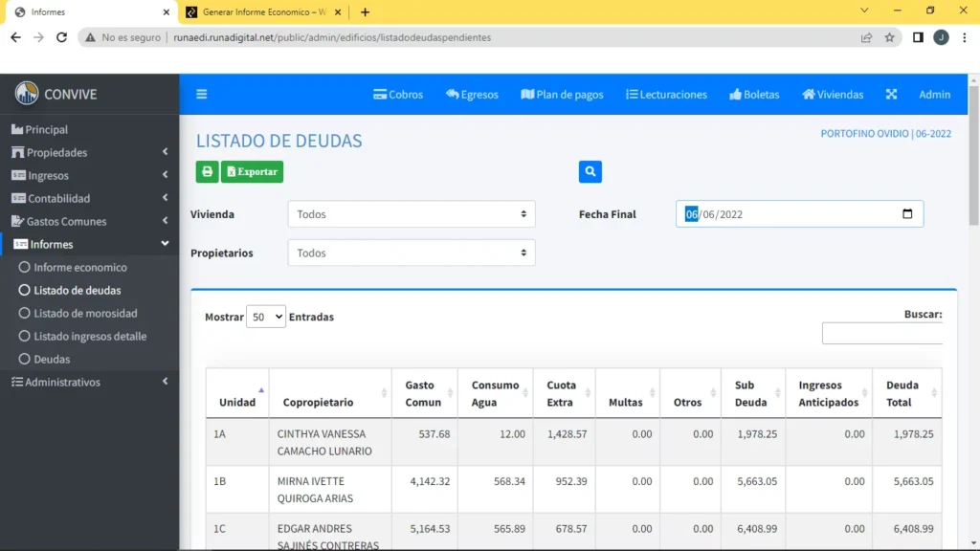Open a new browser tab with plus
This screenshot has height=551, width=980.
pyautogui.click(x=365, y=12)
